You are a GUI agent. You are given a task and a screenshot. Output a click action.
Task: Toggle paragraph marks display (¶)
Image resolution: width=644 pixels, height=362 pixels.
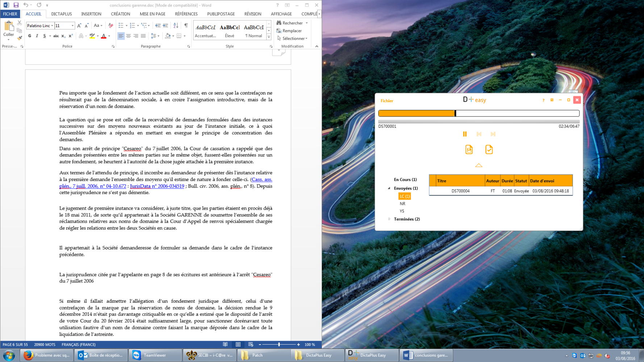[x=186, y=25]
